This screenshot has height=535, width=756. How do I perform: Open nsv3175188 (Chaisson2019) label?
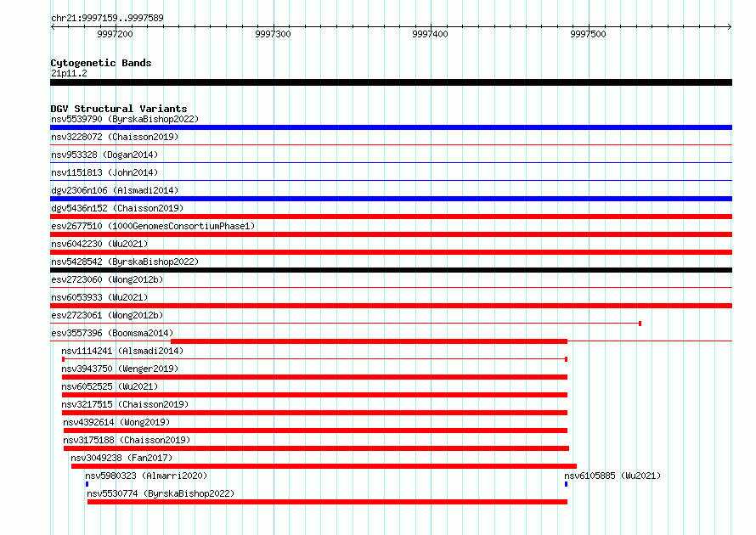(x=127, y=440)
